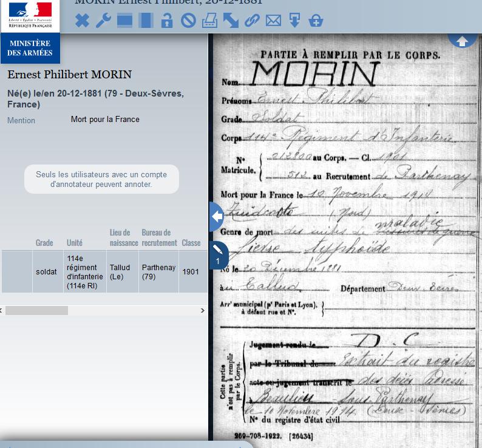Click the annotator account notice box

coord(101,179)
